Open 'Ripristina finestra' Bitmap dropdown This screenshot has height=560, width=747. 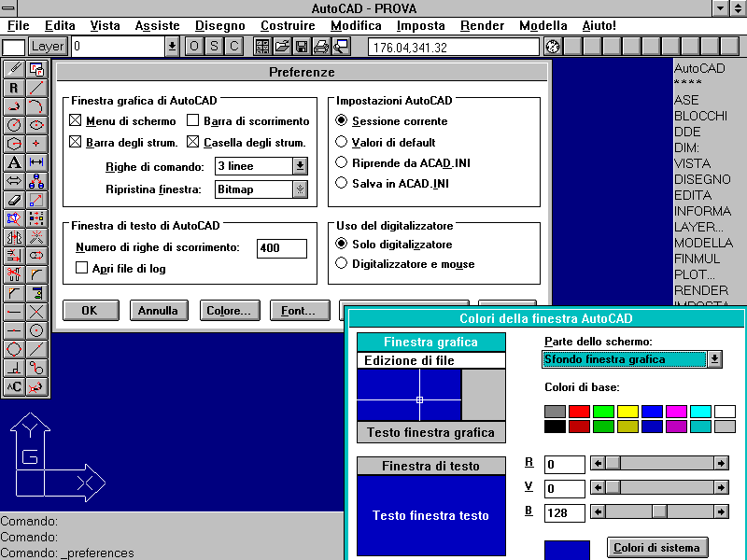(x=300, y=189)
